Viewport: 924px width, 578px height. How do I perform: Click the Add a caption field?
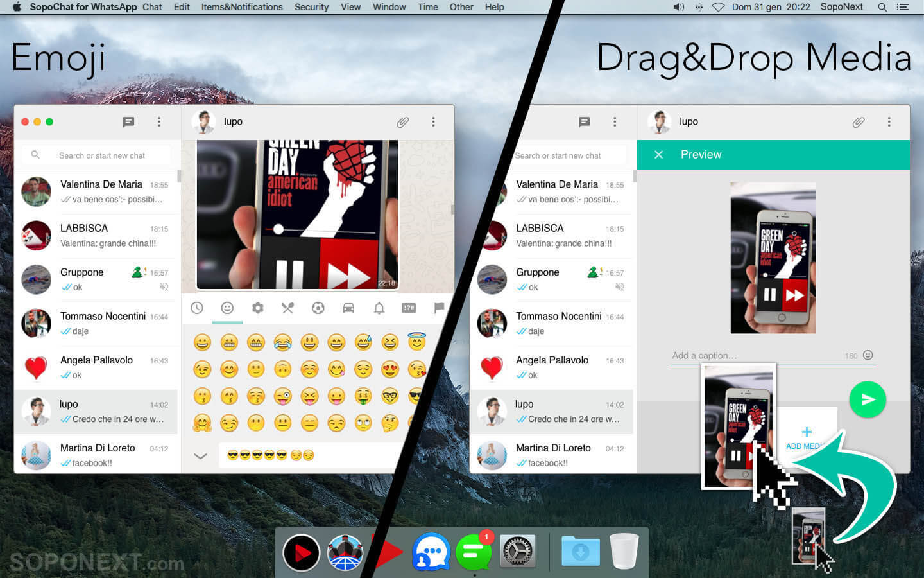[x=757, y=356]
